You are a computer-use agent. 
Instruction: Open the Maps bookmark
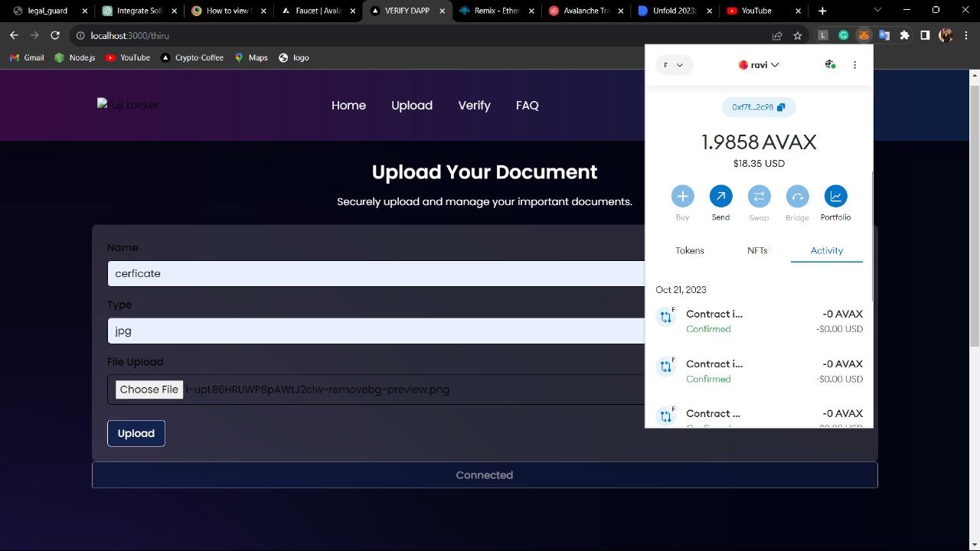coord(251,57)
